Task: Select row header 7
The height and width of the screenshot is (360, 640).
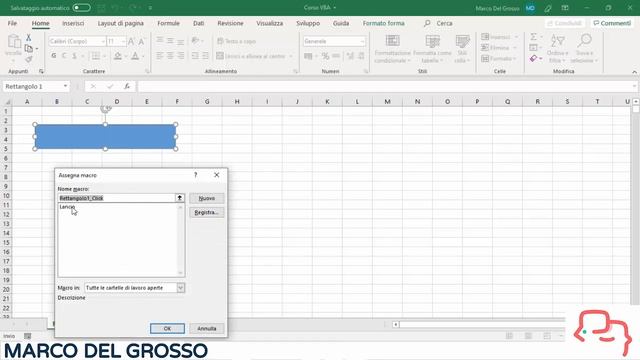Action: [6, 167]
